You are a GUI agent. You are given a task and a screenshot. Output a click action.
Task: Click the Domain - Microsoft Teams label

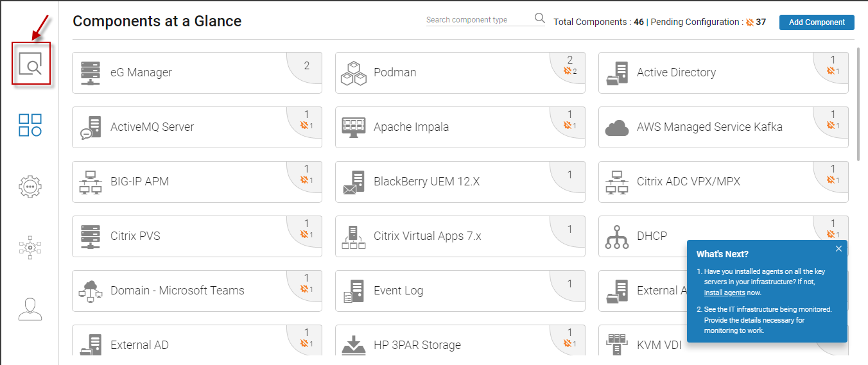click(x=177, y=291)
